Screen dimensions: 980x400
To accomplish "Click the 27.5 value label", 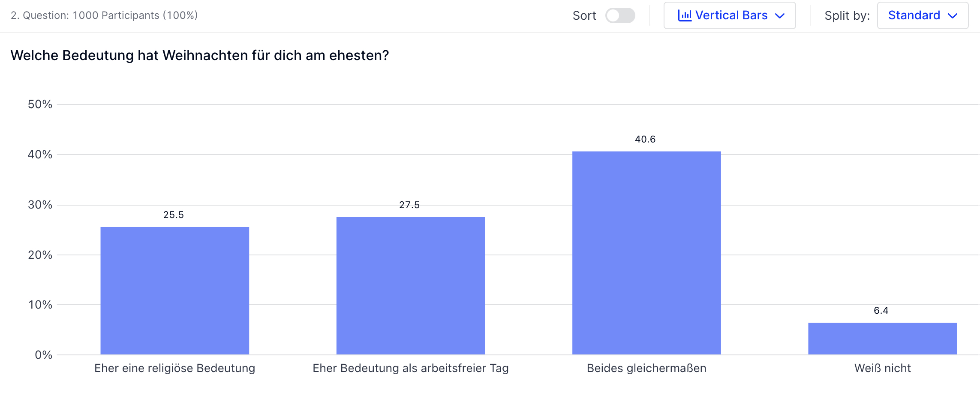I will 409,205.
